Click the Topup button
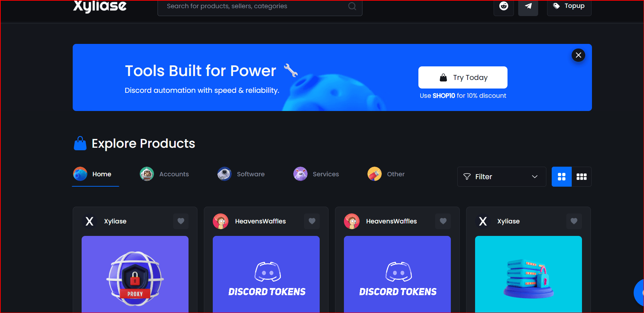This screenshot has height=313, width=644. 569,6
